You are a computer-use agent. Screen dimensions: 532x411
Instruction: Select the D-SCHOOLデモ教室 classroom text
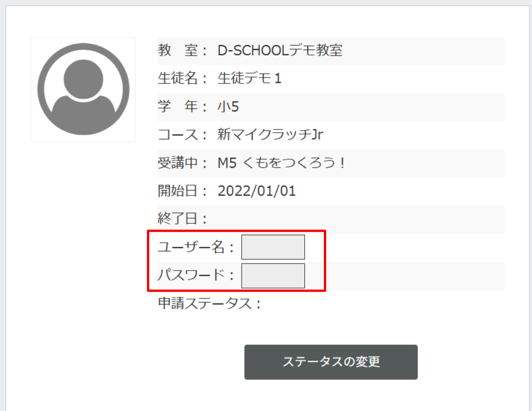[x=280, y=50]
